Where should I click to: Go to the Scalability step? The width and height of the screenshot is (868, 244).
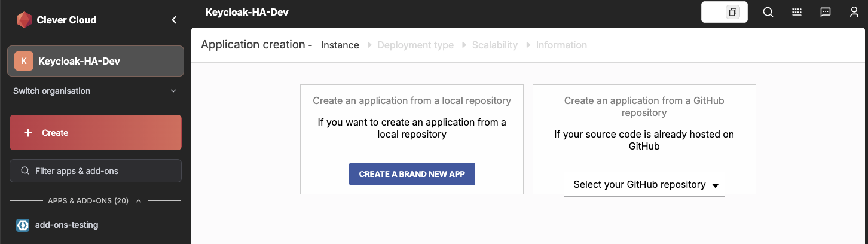[x=495, y=45]
